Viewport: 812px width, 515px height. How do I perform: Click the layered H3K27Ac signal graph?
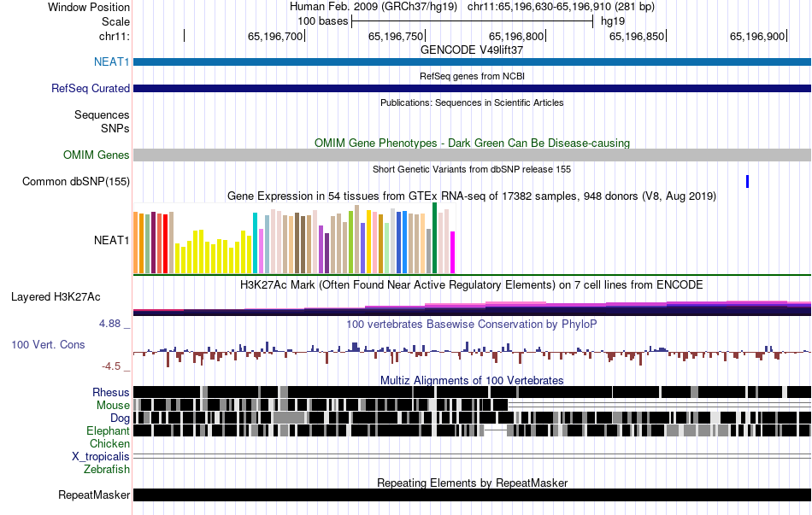click(473, 307)
